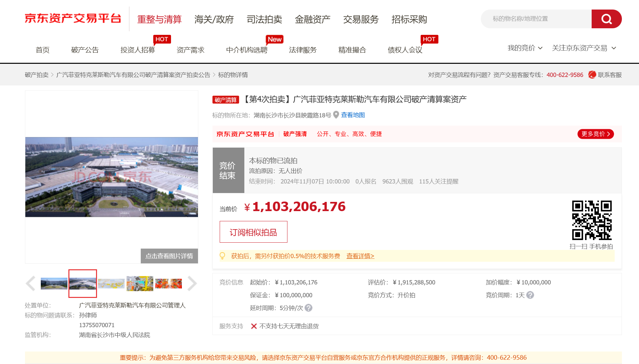Click the 加价幅度 ¥10,000,000 value
Viewport: 639px width, 364px height.
click(x=534, y=282)
